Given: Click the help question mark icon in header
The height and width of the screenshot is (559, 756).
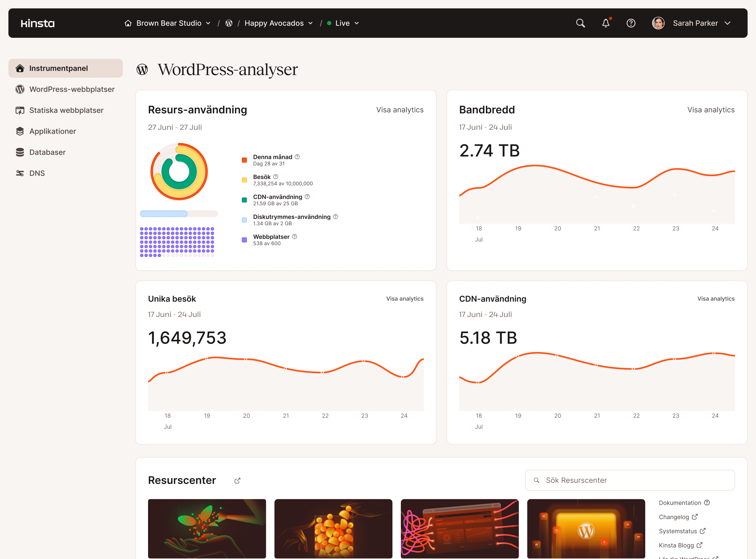Looking at the screenshot, I should [x=631, y=23].
